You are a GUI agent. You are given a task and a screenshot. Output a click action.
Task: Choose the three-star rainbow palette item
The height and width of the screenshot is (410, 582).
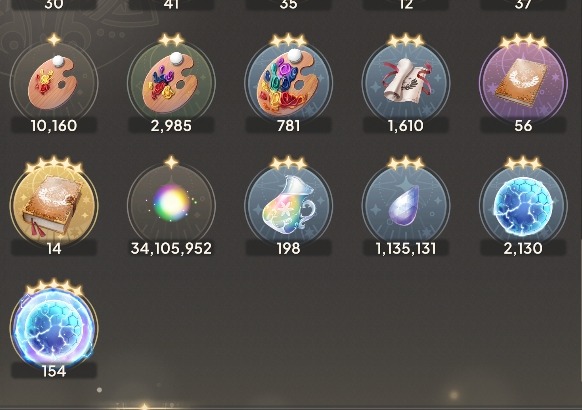pos(288,83)
